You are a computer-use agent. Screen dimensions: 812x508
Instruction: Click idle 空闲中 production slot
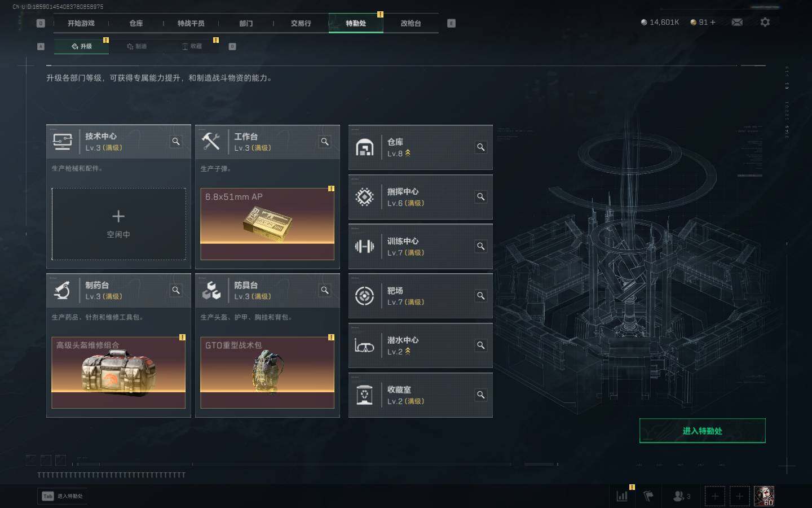coord(118,224)
